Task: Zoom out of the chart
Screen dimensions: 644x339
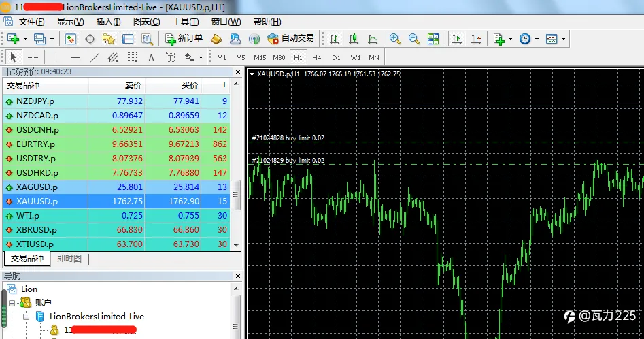Action: [x=414, y=39]
